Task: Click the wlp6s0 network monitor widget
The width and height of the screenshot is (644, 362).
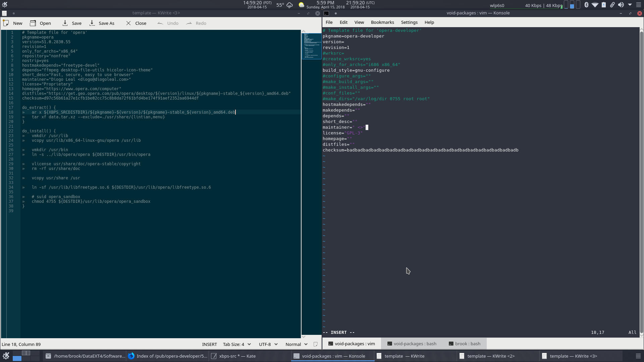Action: coord(527,5)
